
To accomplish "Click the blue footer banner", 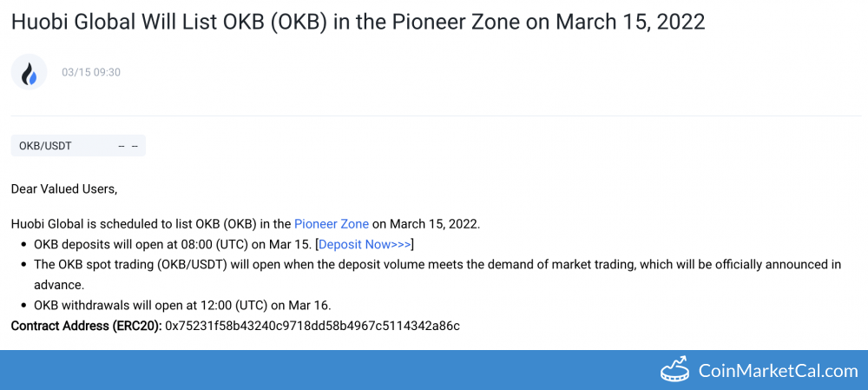I will click(x=347, y=370).
